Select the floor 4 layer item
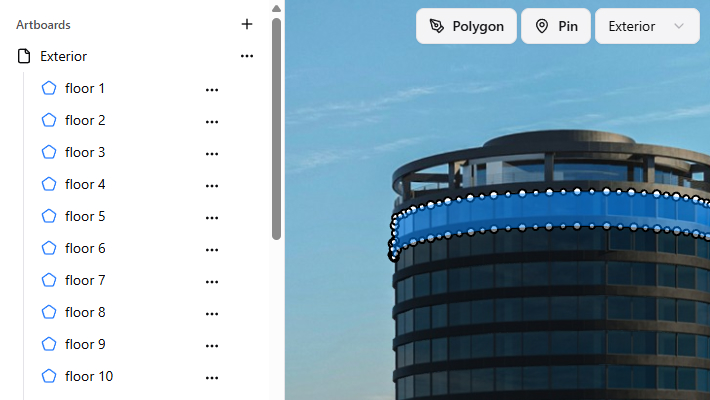Screen dimensions: 710x400 coord(130,184)
